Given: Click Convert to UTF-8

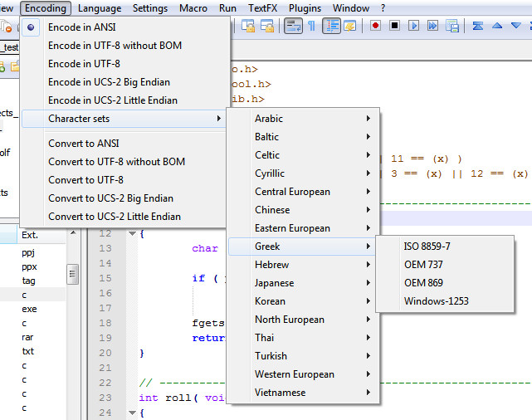Looking at the screenshot, I should (124, 180).
